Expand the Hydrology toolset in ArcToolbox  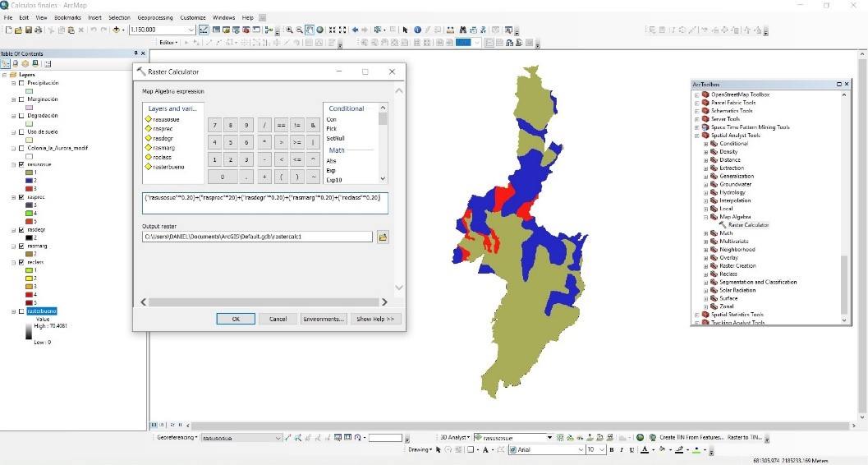[705, 192]
